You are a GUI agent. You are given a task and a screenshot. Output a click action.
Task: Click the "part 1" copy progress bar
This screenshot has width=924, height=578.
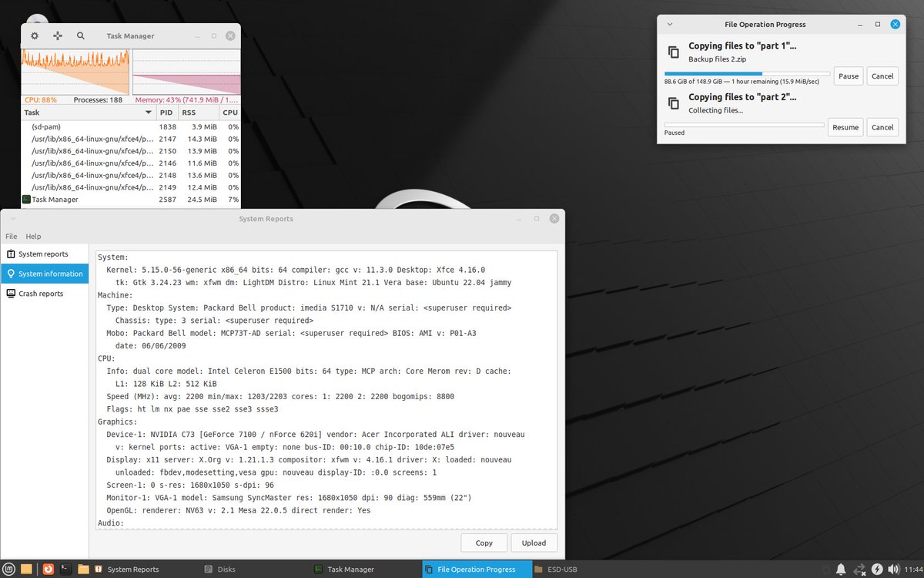click(x=747, y=74)
